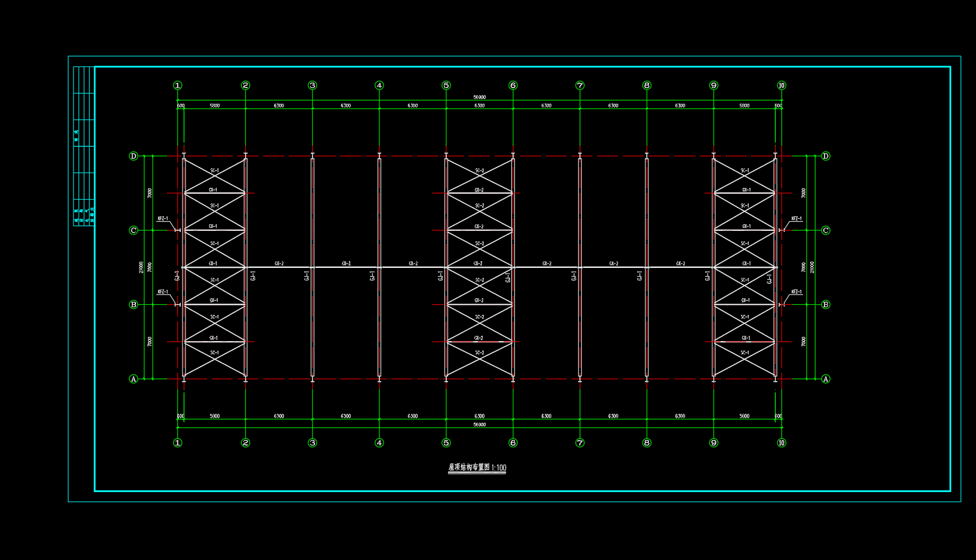Select axis bubble C left of the plan
The width and height of the screenshot is (976, 560).
pyautogui.click(x=134, y=230)
